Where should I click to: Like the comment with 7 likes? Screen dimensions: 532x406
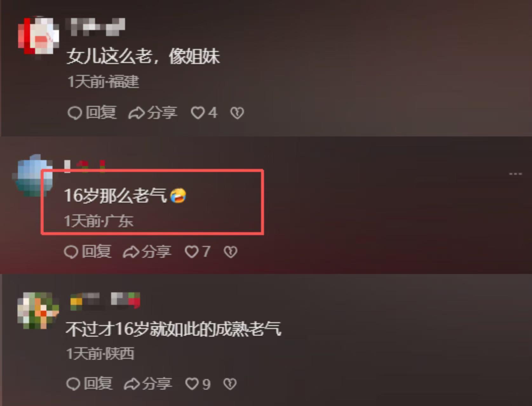[198, 252]
